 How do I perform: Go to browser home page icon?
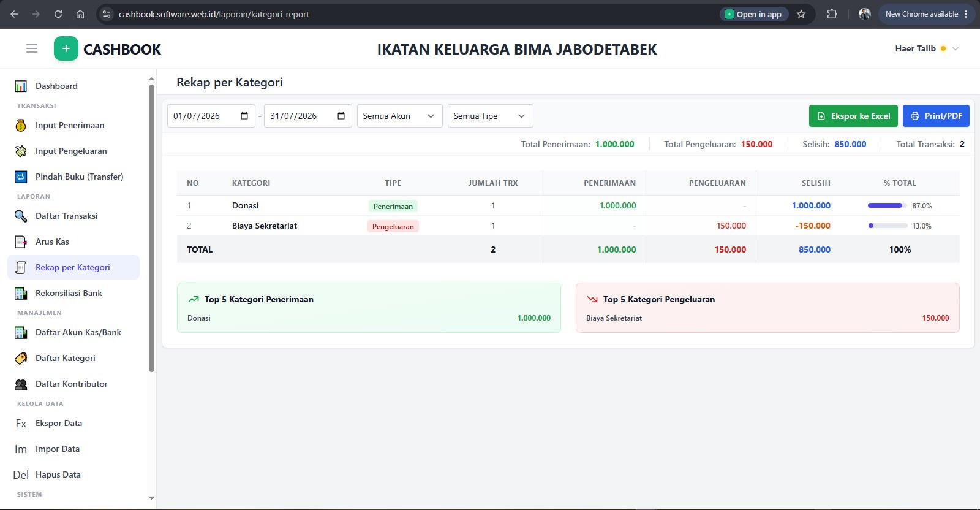tap(80, 14)
